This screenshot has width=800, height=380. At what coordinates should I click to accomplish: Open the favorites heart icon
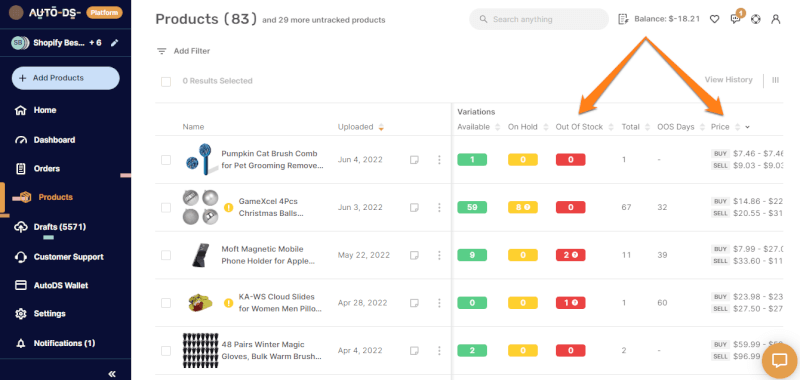tap(714, 19)
